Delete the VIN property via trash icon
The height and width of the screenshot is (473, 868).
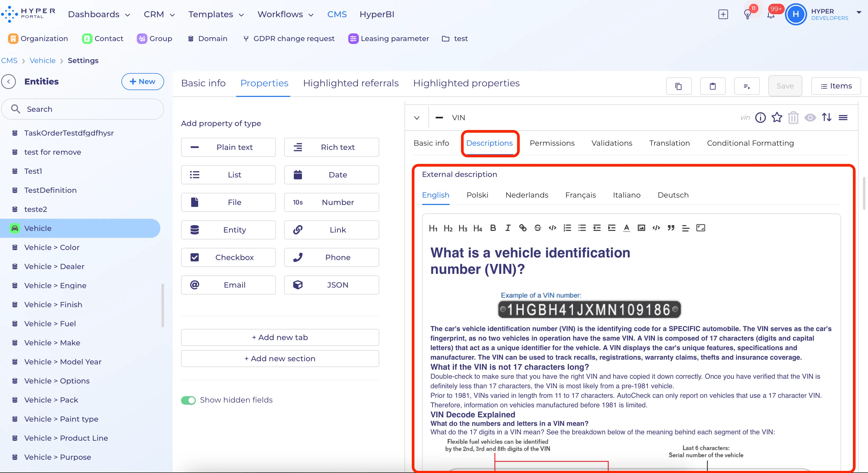[x=794, y=118]
